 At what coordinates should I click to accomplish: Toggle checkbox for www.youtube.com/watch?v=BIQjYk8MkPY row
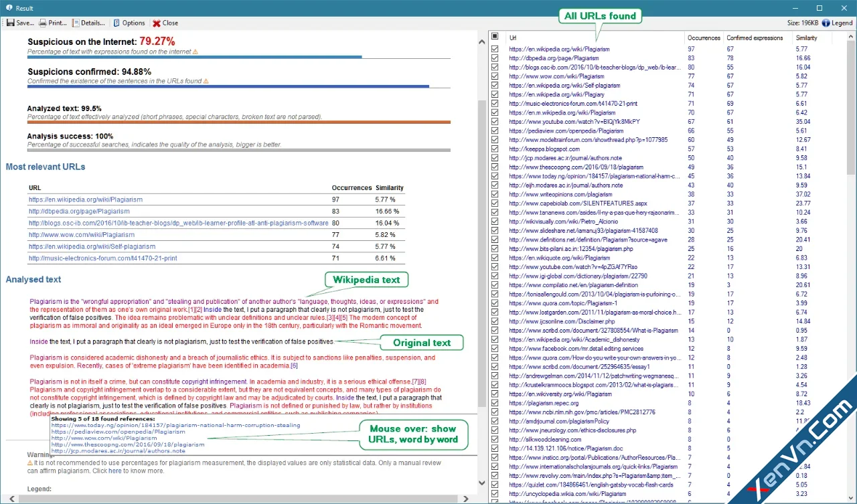pyautogui.click(x=495, y=122)
